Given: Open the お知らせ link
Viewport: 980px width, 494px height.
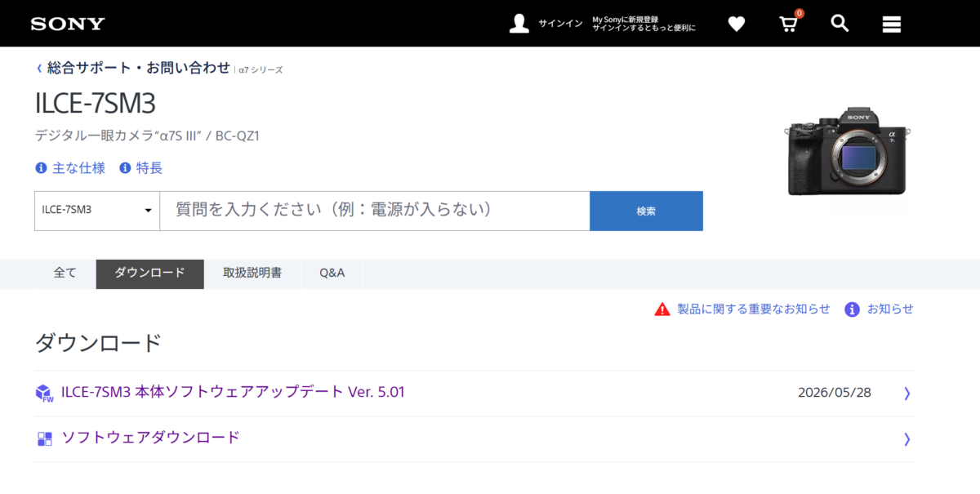Looking at the screenshot, I should (890, 309).
